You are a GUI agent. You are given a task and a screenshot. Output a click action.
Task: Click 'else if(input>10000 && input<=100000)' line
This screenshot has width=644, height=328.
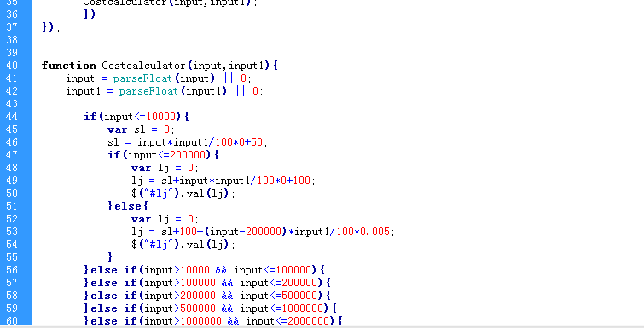point(204,270)
